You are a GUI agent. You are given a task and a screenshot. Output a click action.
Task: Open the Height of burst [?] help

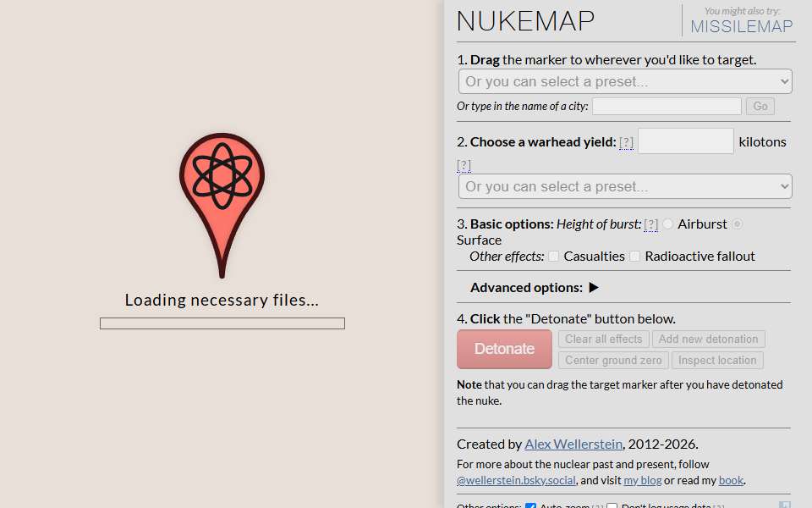(651, 224)
